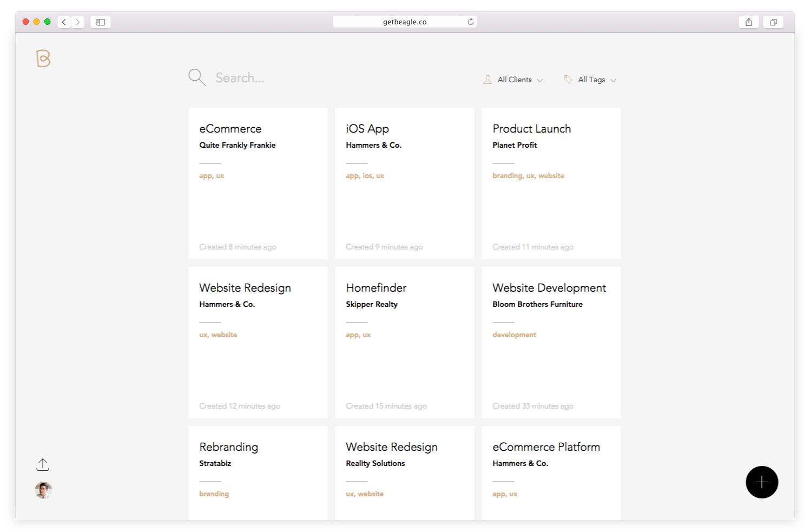Click client name Stratabiz
The image size is (810, 532).
coord(215,463)
